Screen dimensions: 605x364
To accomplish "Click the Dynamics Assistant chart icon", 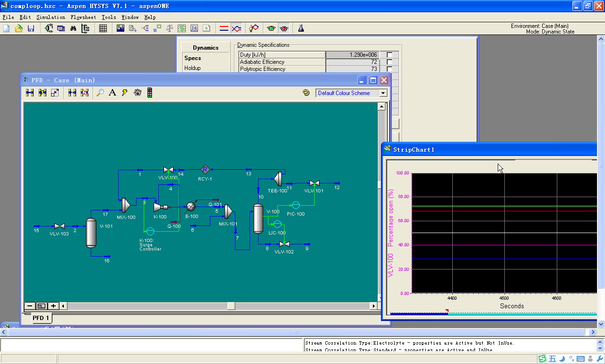I will pyautogui.click(x=121, y=28).
